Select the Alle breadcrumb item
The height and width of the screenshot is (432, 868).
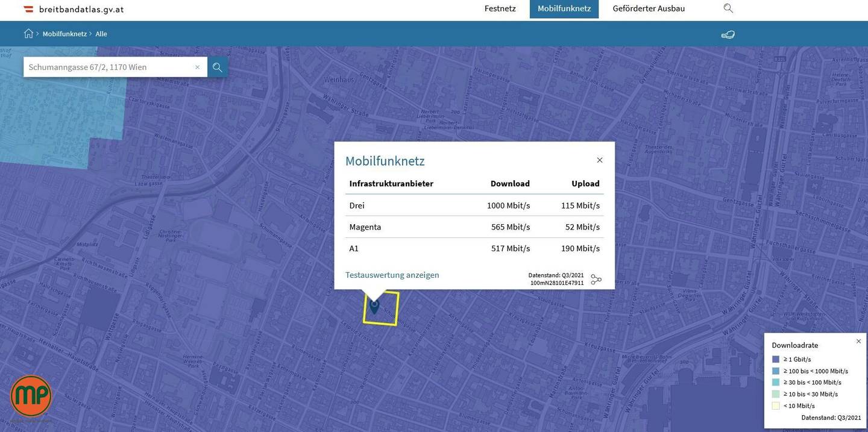pos(101,34)
